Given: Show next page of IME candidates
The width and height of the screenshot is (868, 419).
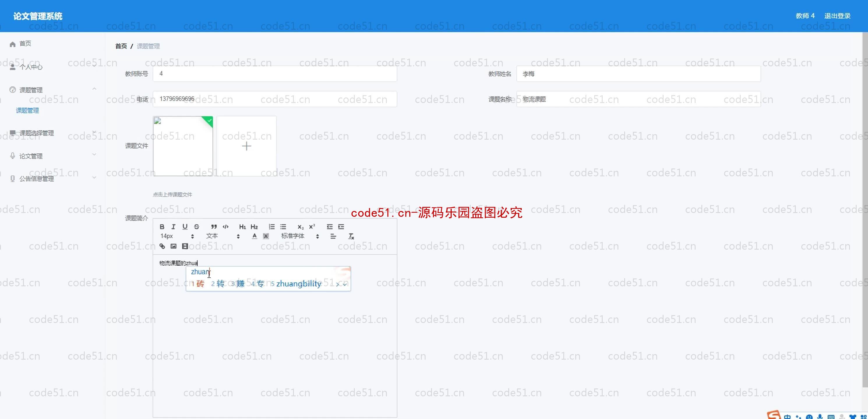Looking at the screenshot, I should 338,284.
